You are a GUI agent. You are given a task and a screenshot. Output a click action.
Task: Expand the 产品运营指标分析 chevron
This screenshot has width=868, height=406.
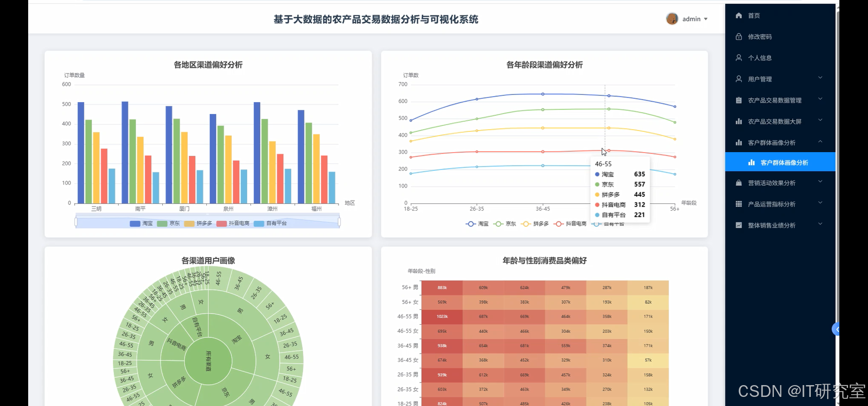(x=820, y=203)
